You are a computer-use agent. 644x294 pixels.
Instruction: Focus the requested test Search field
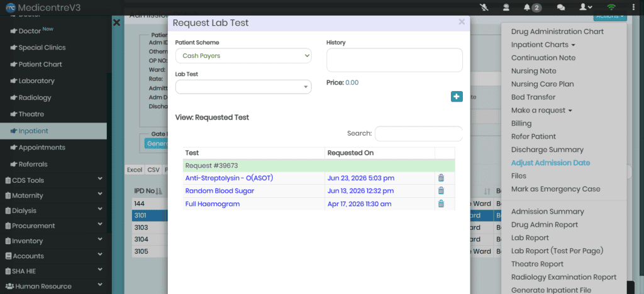[418, 133]
